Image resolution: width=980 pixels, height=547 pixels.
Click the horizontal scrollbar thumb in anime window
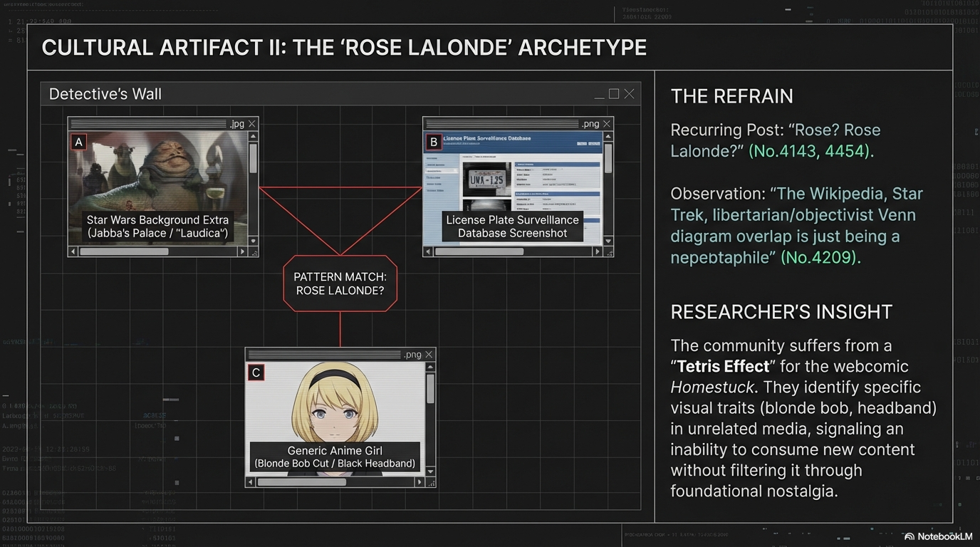tap(301, 482)
